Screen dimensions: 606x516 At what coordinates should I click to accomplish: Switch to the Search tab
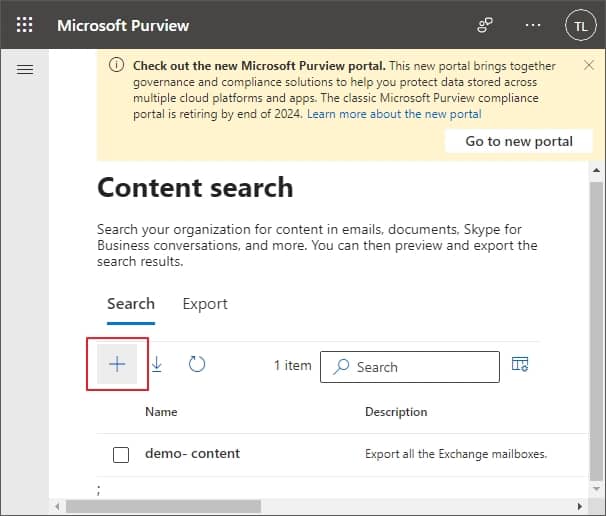click(131, 304)
